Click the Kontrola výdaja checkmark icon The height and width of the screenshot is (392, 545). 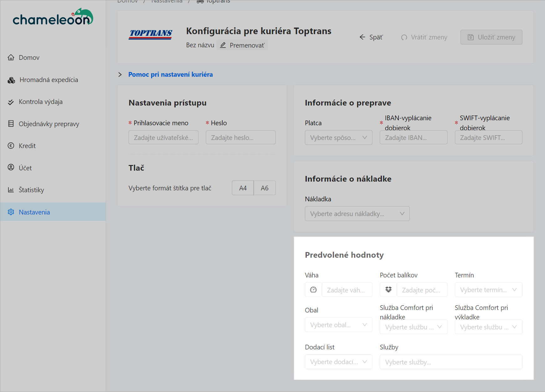(11, 102)
